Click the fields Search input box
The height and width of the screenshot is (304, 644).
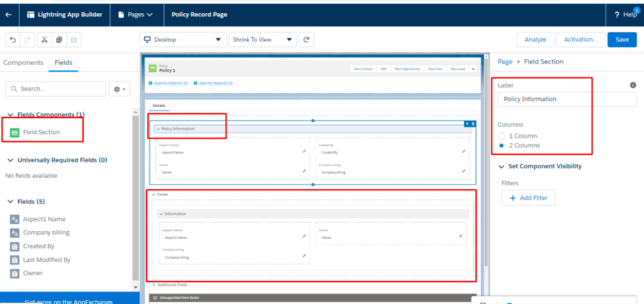(x=55, y=89)
